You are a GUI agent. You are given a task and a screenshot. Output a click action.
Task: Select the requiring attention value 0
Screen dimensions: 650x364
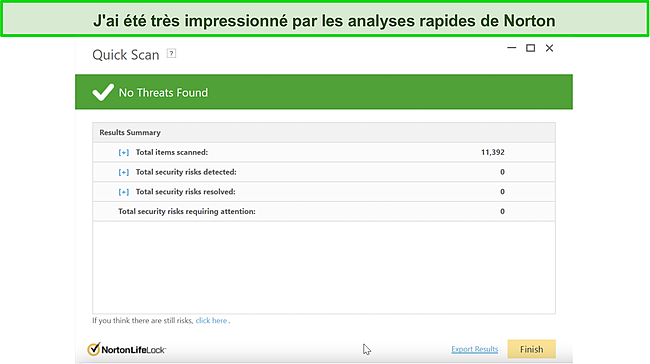(502, 211)
